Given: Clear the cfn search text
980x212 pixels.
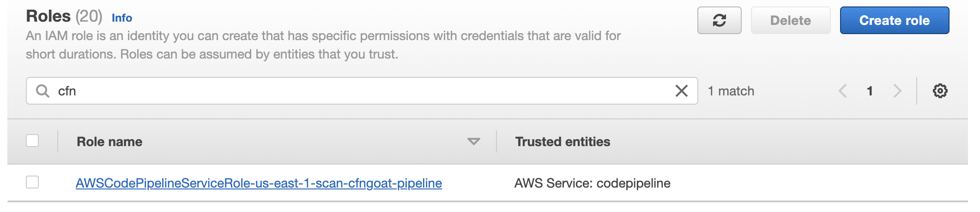Looking at the screenshot, I should pyautogui.click(x=682, y=91).
